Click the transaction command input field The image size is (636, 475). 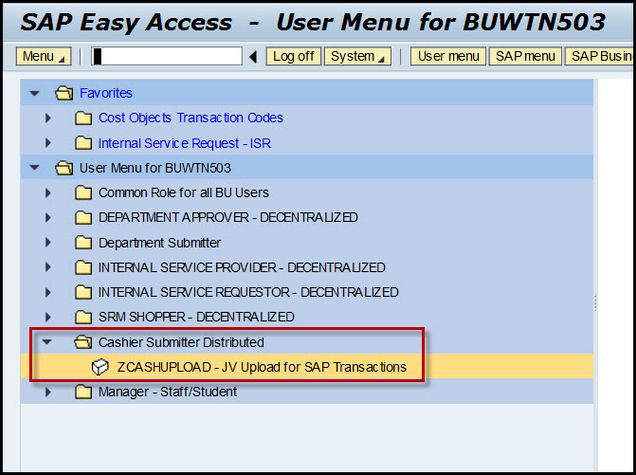(x=167, y=56)
